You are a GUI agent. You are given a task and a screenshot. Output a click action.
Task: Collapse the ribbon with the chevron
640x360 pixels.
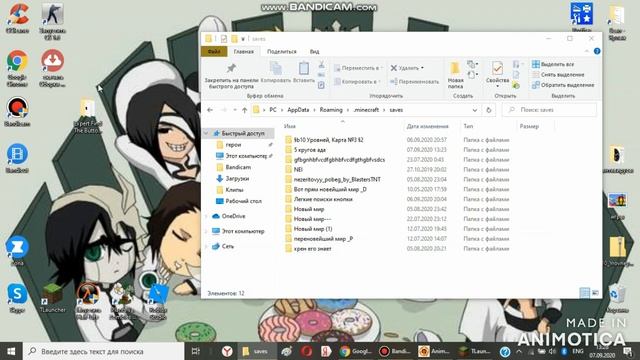587,51
